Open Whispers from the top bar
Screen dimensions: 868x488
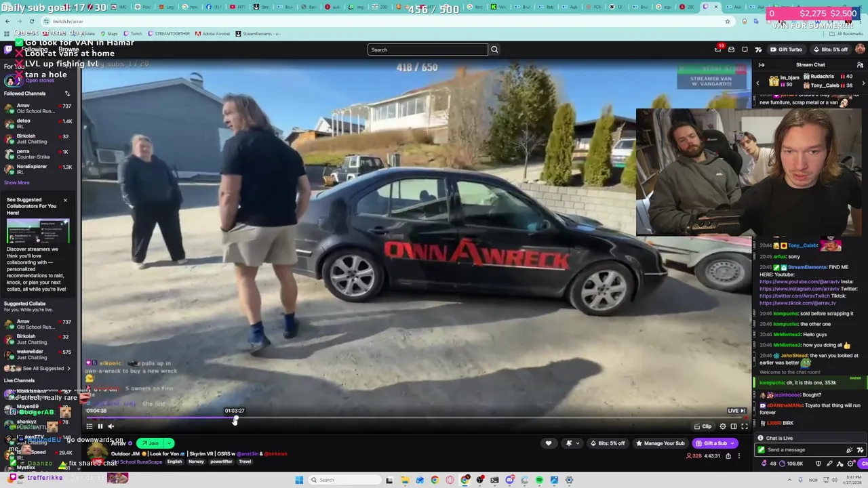click(x=731, y=49)
